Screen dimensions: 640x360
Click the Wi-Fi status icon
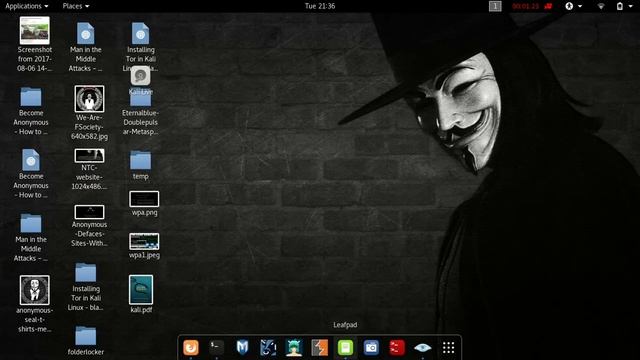click(x=601, y=6)
